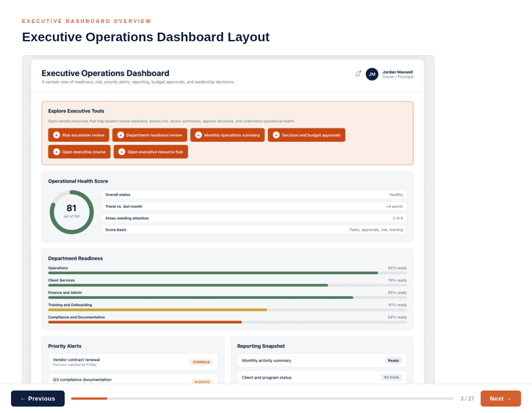The image size is (532, 413).
Task: Click the 3 / 27 slide counter
Action: (467, 399)
